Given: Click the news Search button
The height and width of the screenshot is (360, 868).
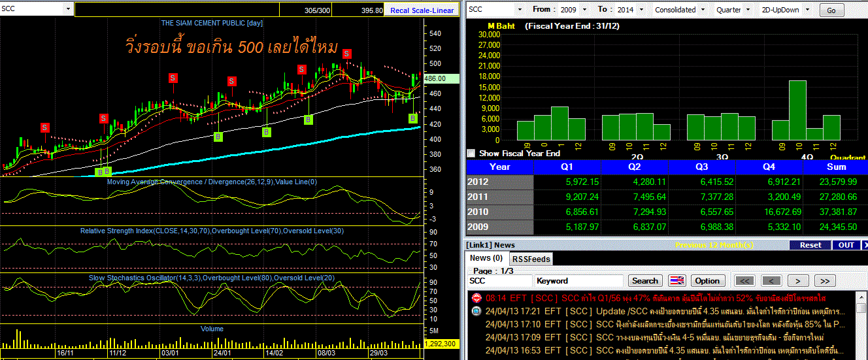Looking at the screenshot, I should (645, 281).
